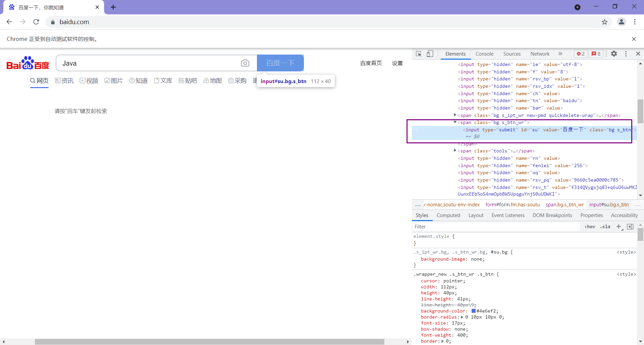Expand the span bg s_ipt_wr node
Screen dimensions: 644x345
point(455,115)
